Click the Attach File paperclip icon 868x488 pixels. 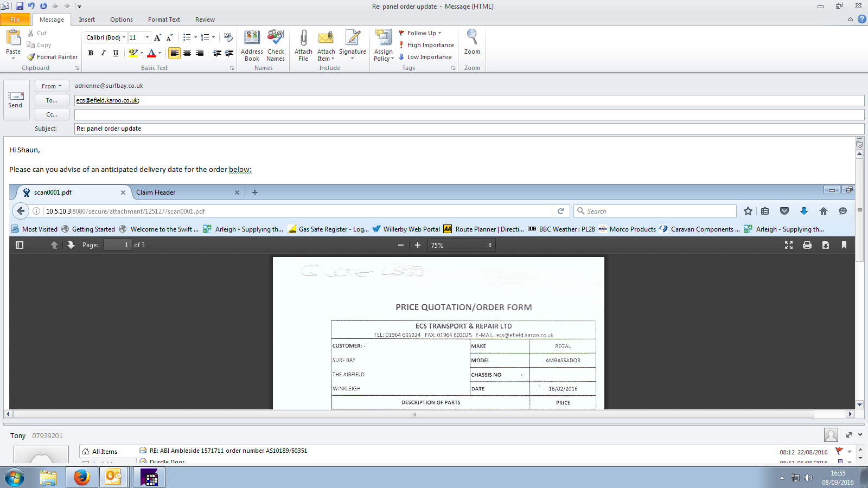[303, 39]
